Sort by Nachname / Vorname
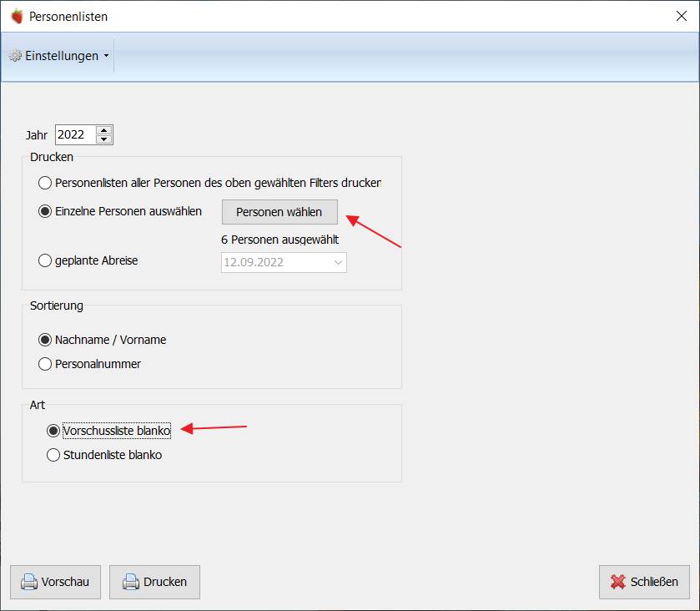 [x=45, y=340]
